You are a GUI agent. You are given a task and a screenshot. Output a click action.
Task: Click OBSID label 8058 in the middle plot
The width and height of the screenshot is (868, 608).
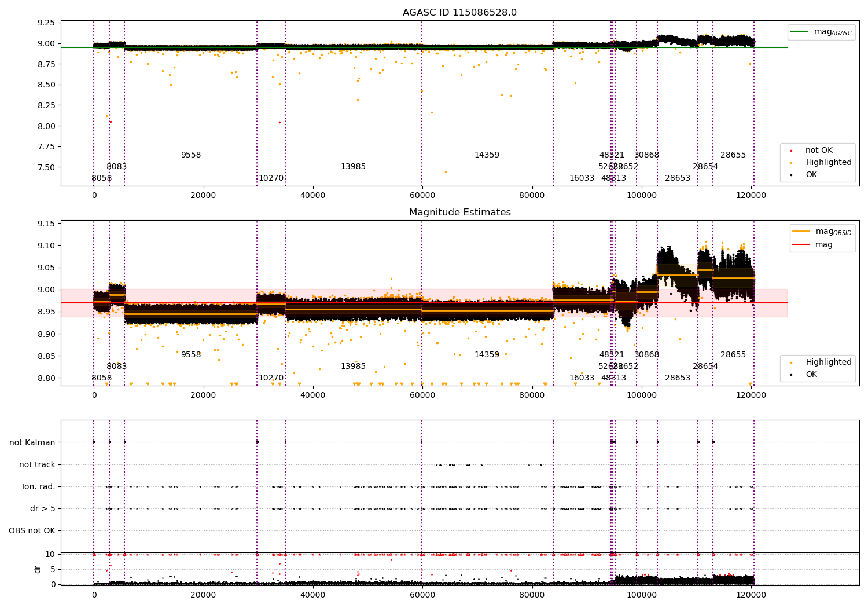click(101, 378)
